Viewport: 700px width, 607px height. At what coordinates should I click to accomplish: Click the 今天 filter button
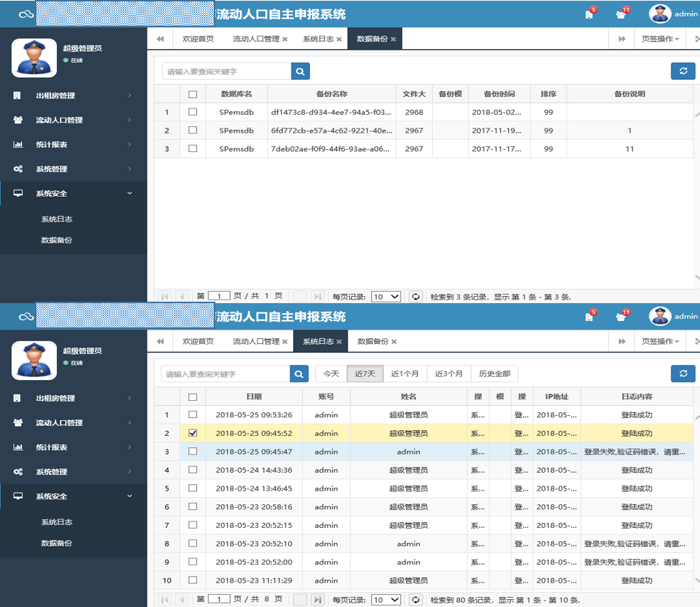(331, 374)
